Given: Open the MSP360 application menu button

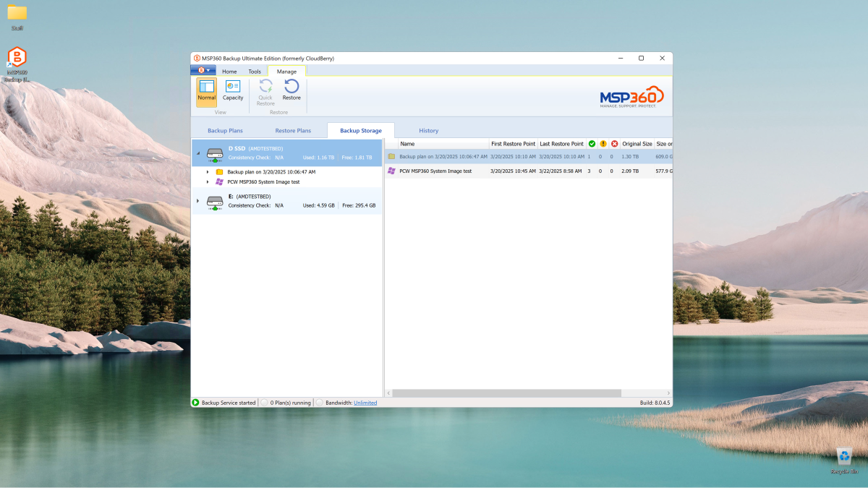Looking at the screenshot, I should tap(203, 70).
